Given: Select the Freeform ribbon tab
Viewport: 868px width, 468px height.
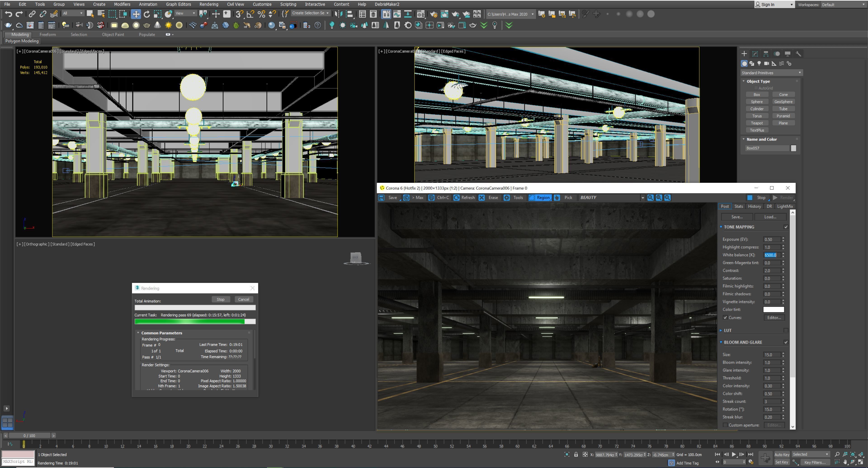Looking at the screenshot, I should coord(47,34).
